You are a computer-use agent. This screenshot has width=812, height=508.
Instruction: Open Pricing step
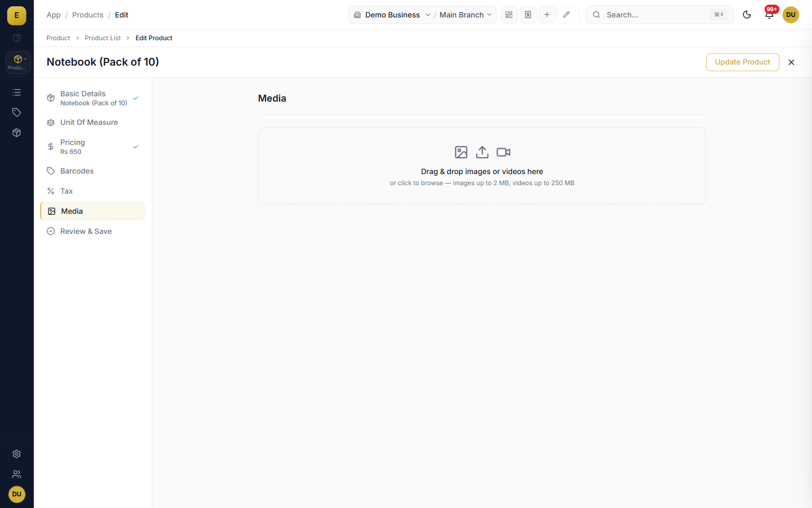(x=93, y=147)
